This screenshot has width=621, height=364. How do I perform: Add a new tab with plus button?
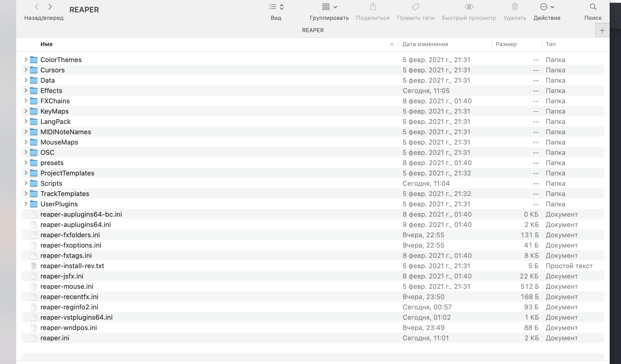click(x=602, y=31)
